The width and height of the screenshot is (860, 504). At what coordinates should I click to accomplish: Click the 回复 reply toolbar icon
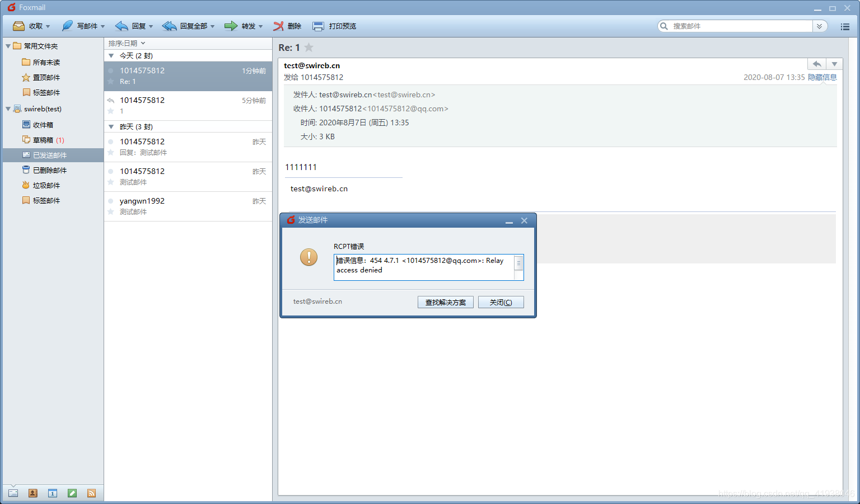click(121, 26)
